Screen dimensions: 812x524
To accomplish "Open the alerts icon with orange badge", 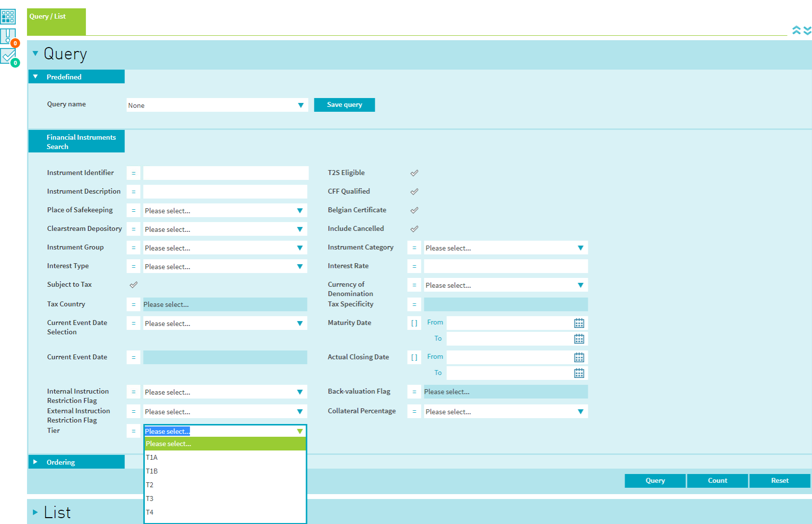I will pyautogui.click(x=8, y=36).
